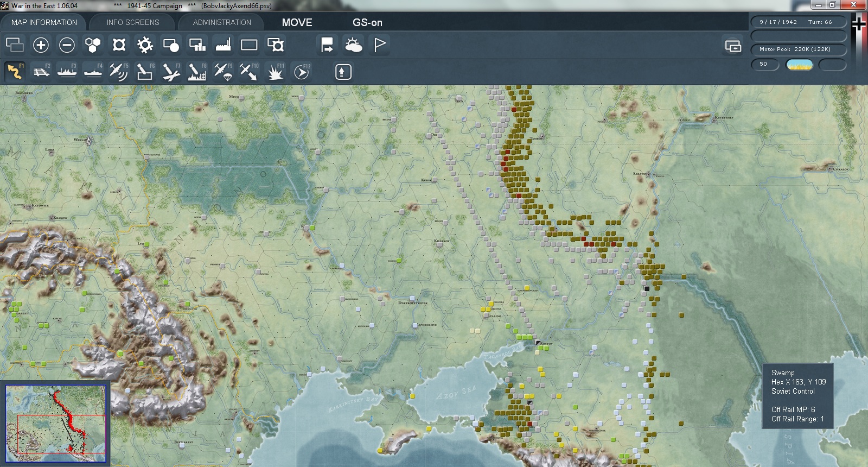Select the F9 Air transport mode

click(x=223, y=72)
